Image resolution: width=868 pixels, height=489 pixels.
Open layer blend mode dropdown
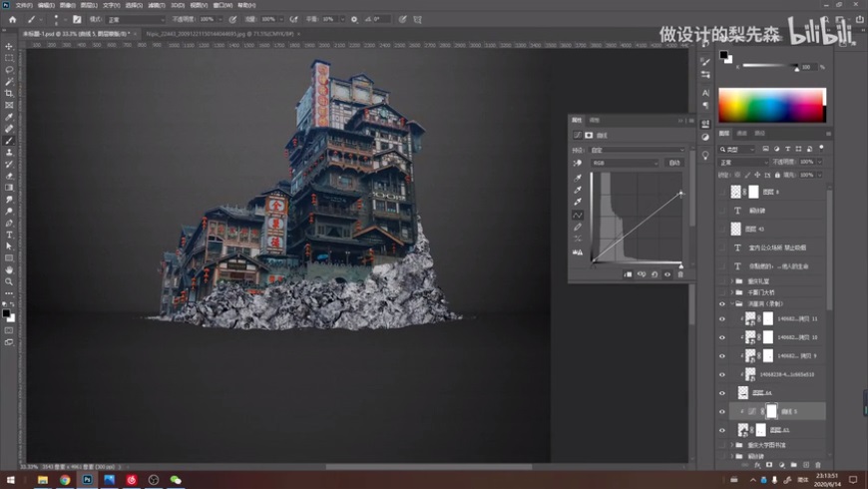[743, 163]
